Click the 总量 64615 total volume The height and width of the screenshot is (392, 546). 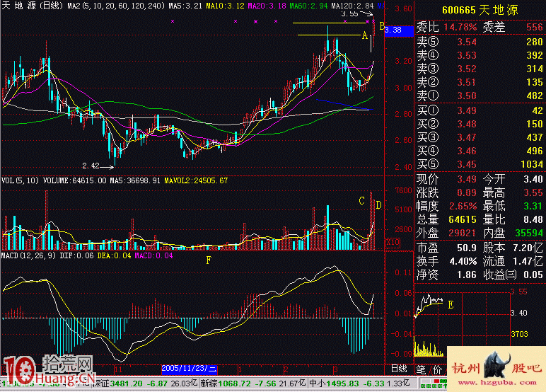pyautogui.click(x=462, y=219)
